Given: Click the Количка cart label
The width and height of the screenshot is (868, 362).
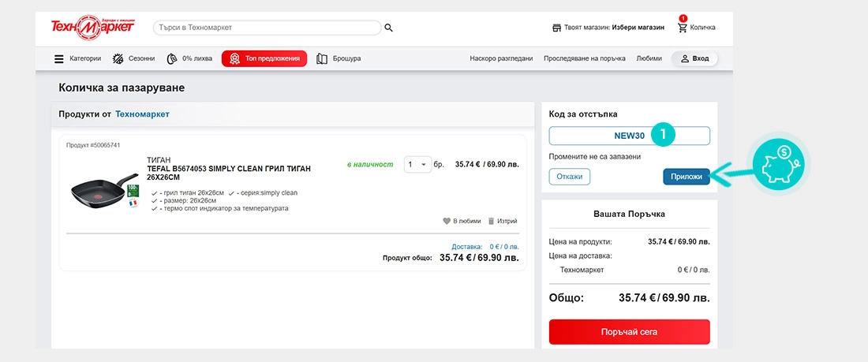Looking at the screenshot, I should [x=702, y=28].
